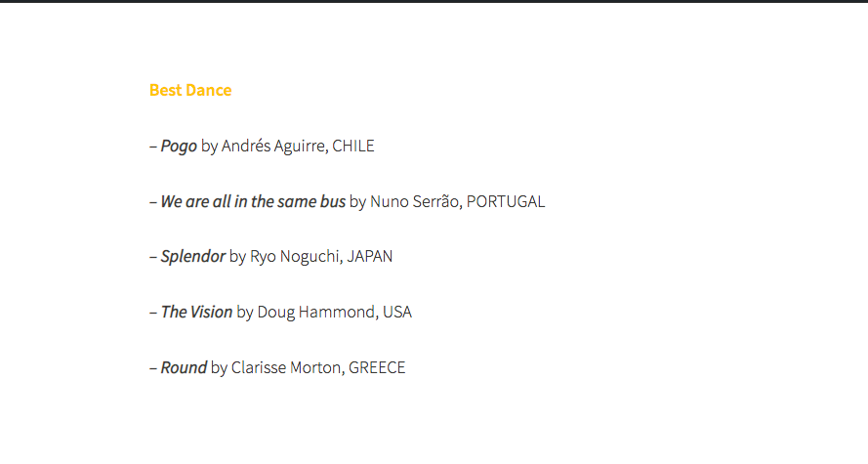Image resolution: width=868 pixels, height=464 pixels.
Task: Click the word USA
Action: tap(397, 312)
